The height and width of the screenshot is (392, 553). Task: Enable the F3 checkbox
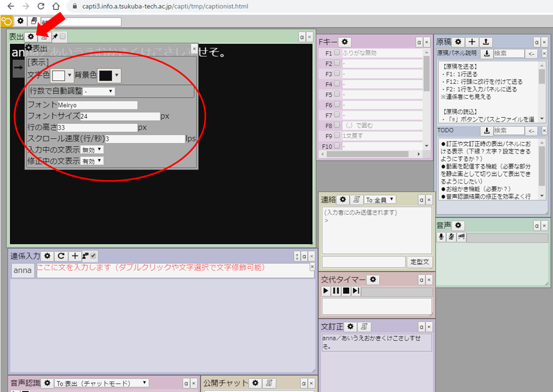[x=337, y=73]
